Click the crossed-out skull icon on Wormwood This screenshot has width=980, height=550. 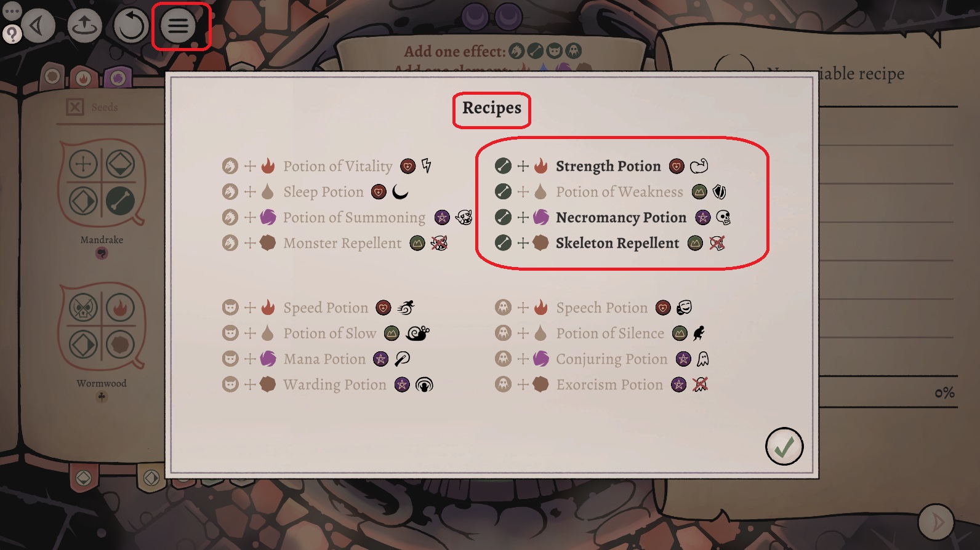tap(83, 307)
